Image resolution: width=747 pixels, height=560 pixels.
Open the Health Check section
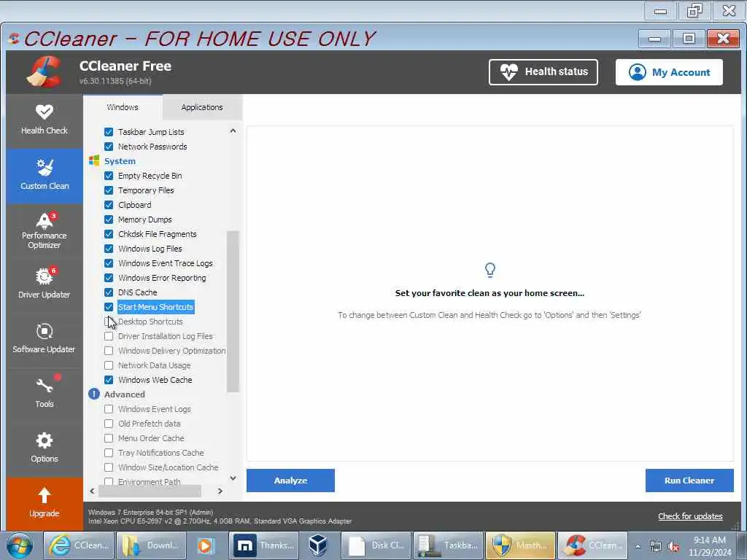[44, 120]
